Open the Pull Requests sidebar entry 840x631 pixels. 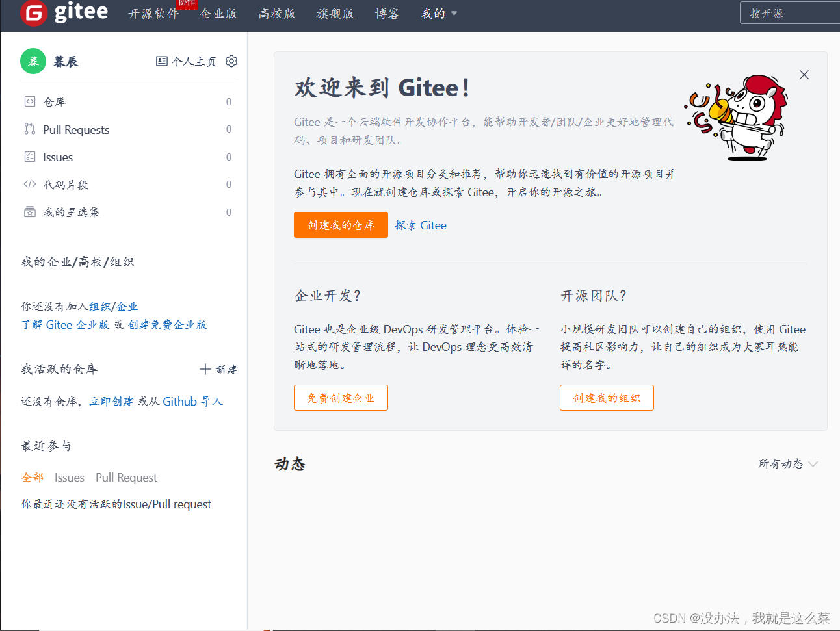[129, 129]
